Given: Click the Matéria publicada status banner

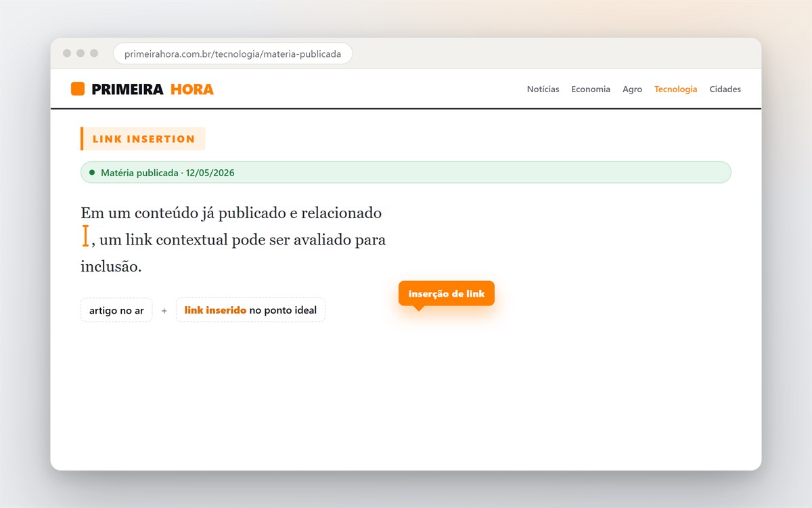Looking at the screenshot, I should [406, 173].
